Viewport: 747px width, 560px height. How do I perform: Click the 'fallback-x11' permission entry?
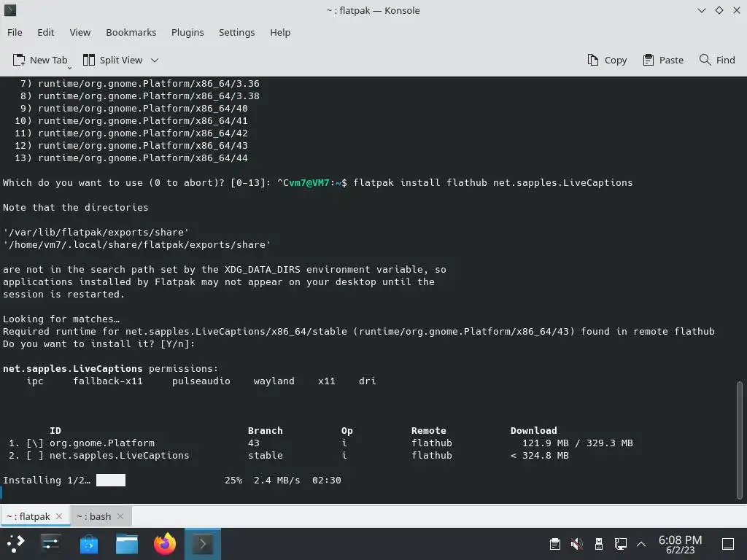click(x=108, y=381)
